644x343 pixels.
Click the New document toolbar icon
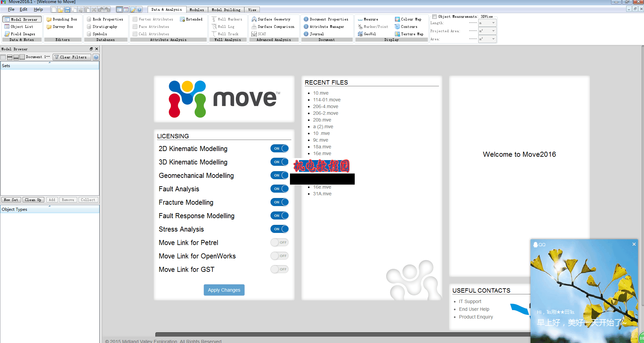point(54,10)
